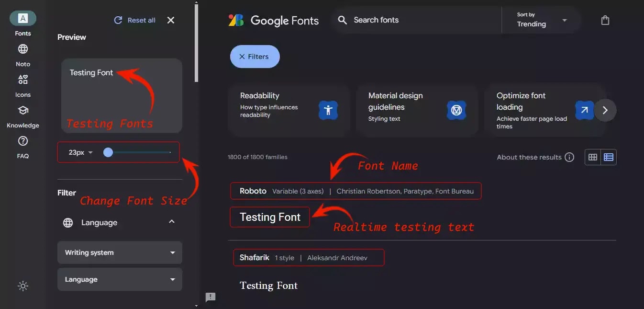Click the Readability accessibility icon
This screenshot has height=309, width=644.
coord(328,110)
